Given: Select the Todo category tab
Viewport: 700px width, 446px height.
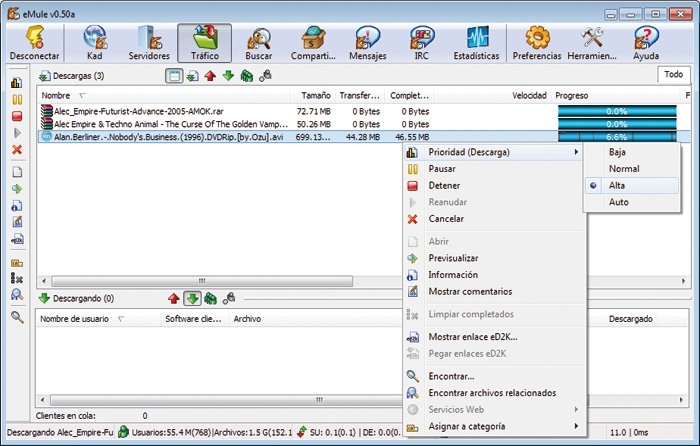Looking at the screenshot, I should (673, 74).
